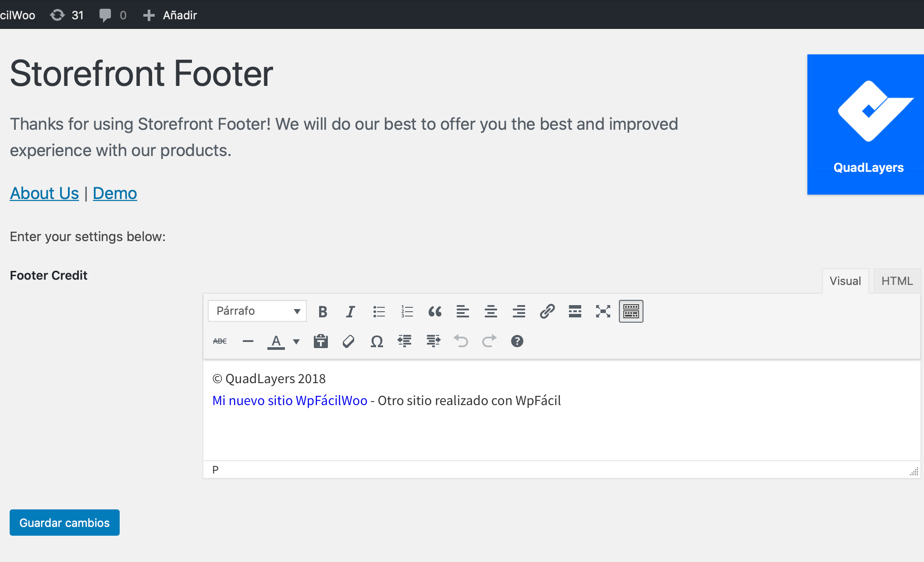Viewport: 924px width, 562px height.
Task: Increase paragraph indent
Action: tap(433, 341)
